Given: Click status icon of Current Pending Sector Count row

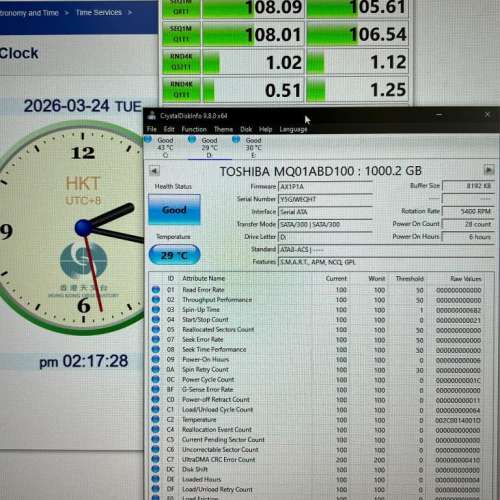Looking at the screenshot, I should 156,439.
